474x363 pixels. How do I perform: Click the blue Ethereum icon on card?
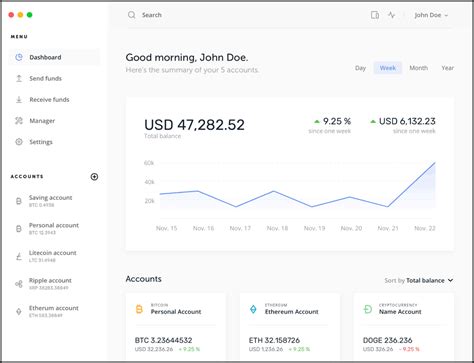point(253,309)
